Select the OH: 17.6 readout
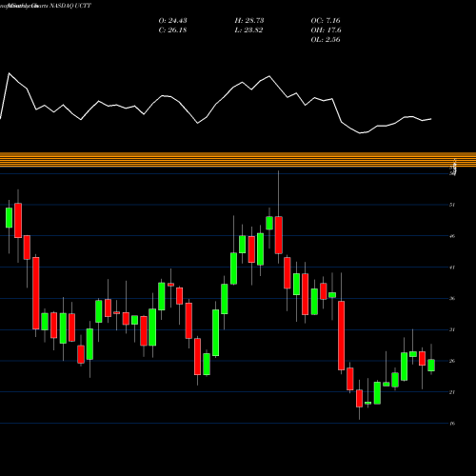The height and width of the screenshot is (476, 476). coord(327,30)
